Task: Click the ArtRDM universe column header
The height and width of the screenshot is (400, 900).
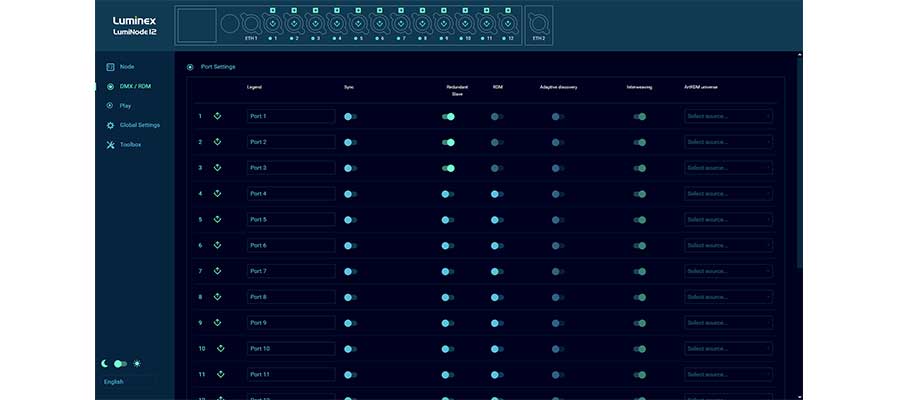Action: pyautogui.click(x=701, y=87)
